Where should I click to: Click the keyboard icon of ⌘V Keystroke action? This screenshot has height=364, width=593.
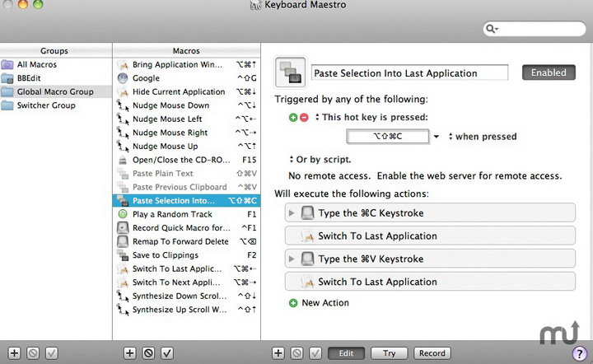pyautogui.click(x=307, y=259)
